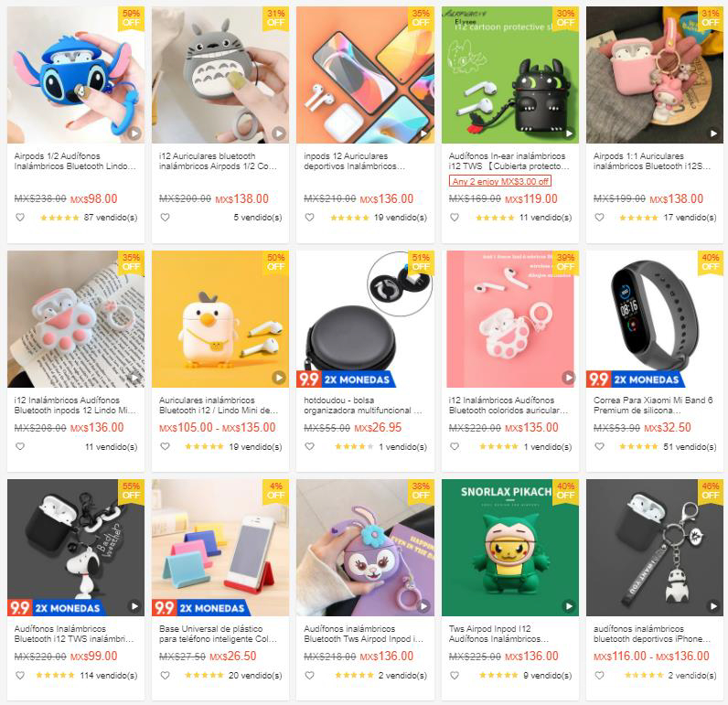The image size is (728, 705).
Task: Click star rating of Snoopy Audífonos item
Action: 55,675
